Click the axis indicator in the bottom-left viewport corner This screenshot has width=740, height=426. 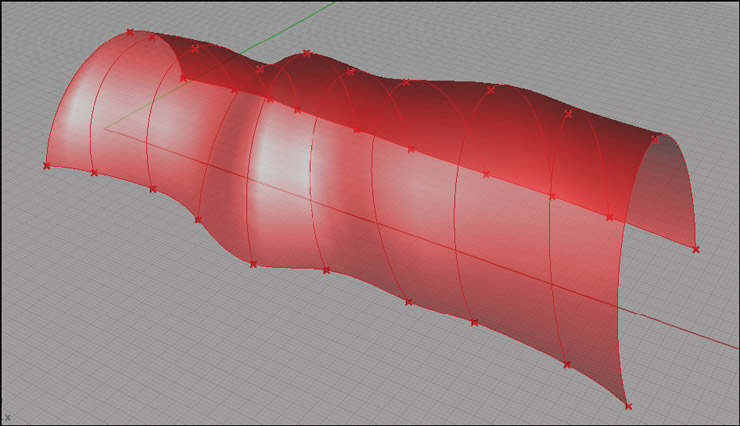click(7, 417)
